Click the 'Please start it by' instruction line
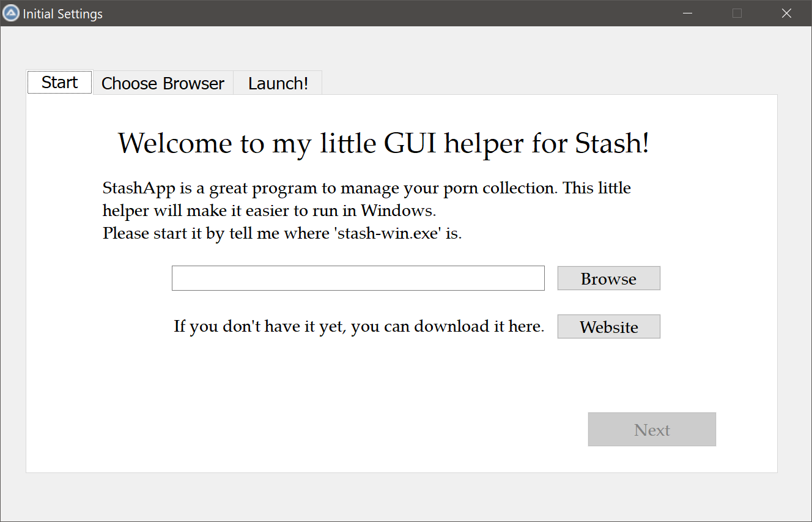 (x=282, y=233)
